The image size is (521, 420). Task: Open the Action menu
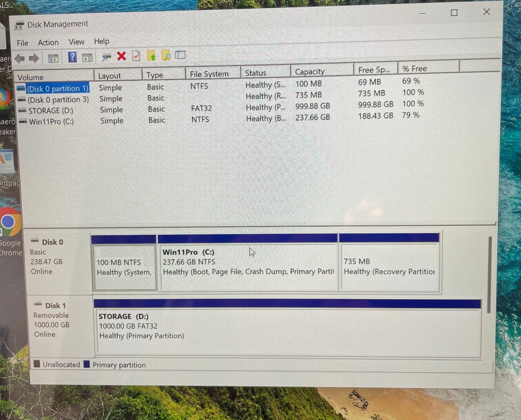click(48, 42)
